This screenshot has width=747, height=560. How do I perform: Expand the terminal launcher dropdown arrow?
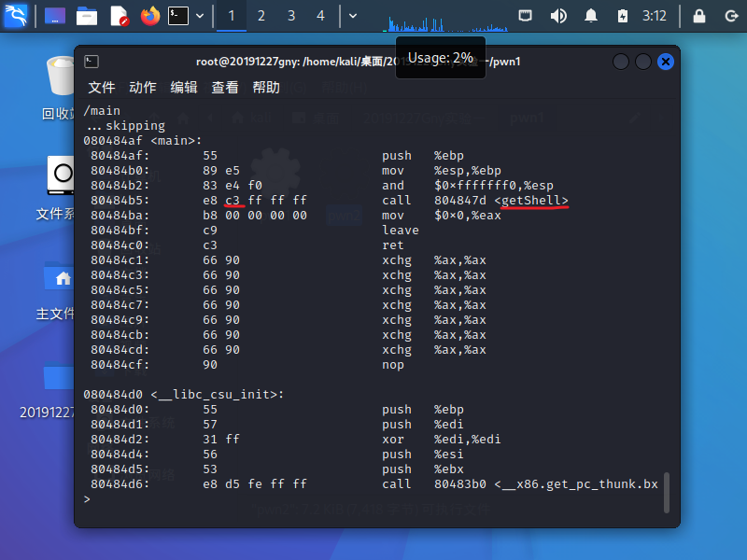(x=200, y=16)
